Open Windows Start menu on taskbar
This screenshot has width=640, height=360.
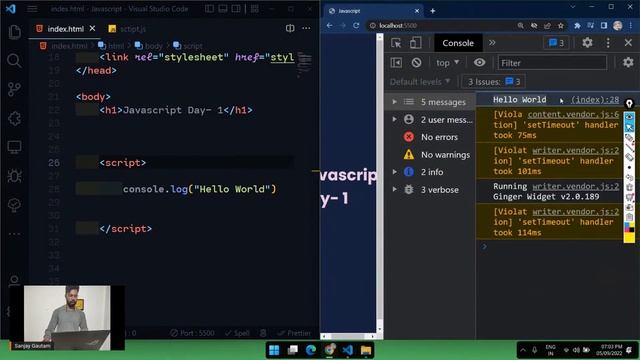tap(274, 350)
